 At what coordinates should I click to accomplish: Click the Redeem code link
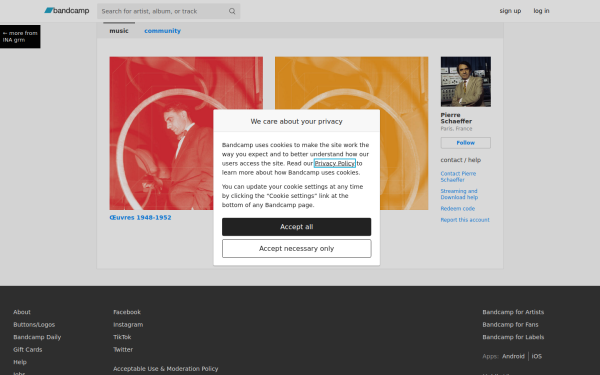458,209
